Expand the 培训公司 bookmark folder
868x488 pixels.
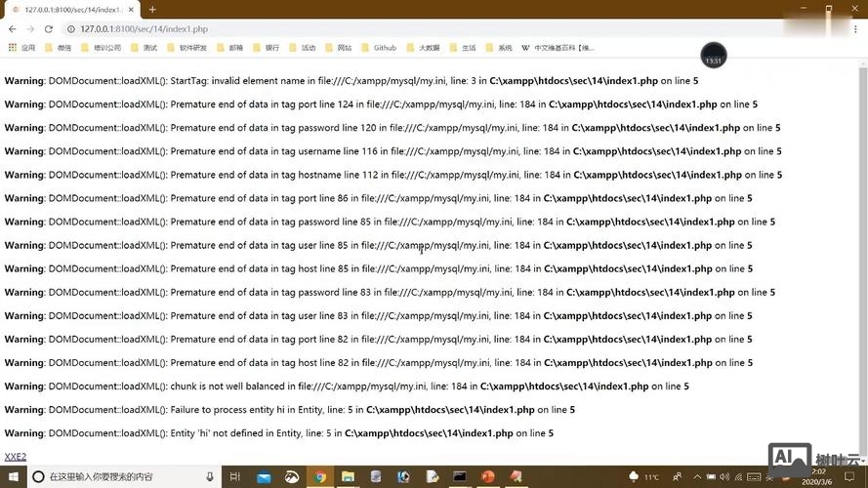pyautogui.click(x=101, y=47)
